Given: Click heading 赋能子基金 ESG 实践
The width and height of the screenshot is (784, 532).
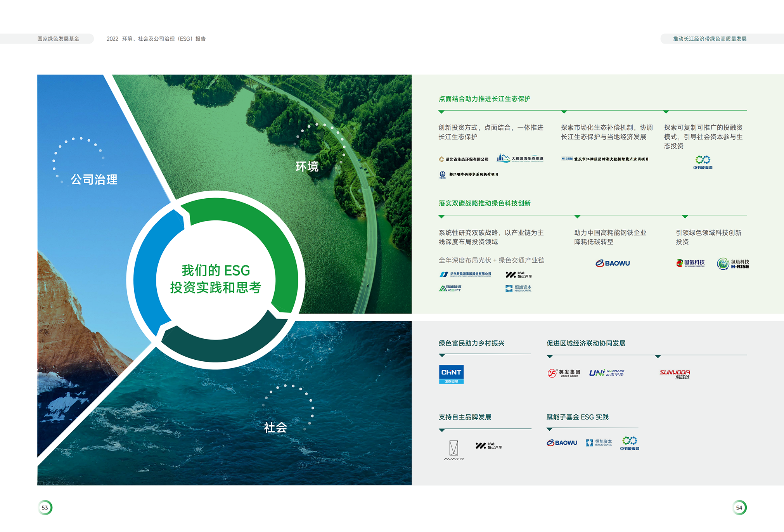Looking at the screenshot, I should 577,417.
